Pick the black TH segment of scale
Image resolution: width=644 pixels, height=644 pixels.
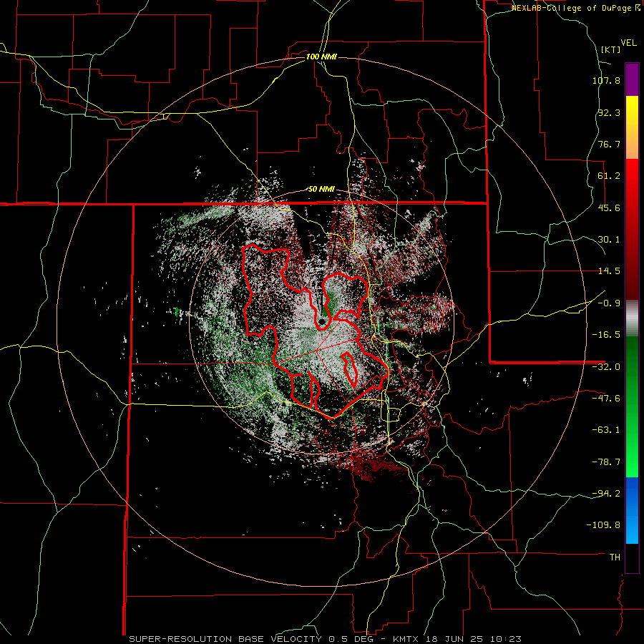[632, 557]
